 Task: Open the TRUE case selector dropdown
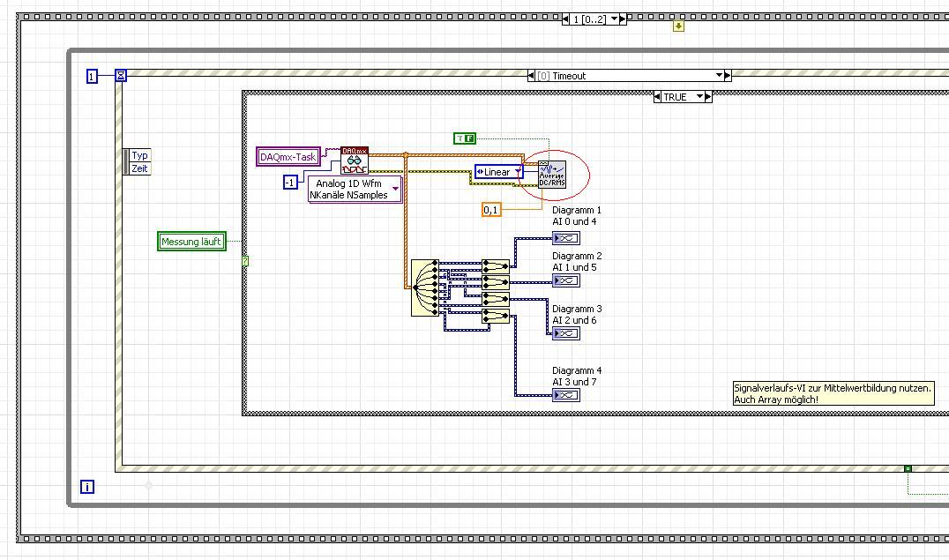pos(699,97)
